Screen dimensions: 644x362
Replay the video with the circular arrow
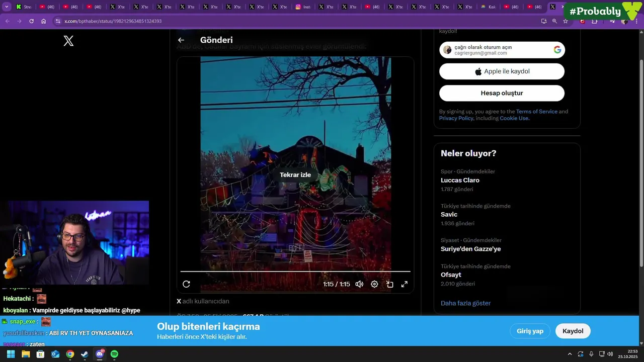coord(186,284)
